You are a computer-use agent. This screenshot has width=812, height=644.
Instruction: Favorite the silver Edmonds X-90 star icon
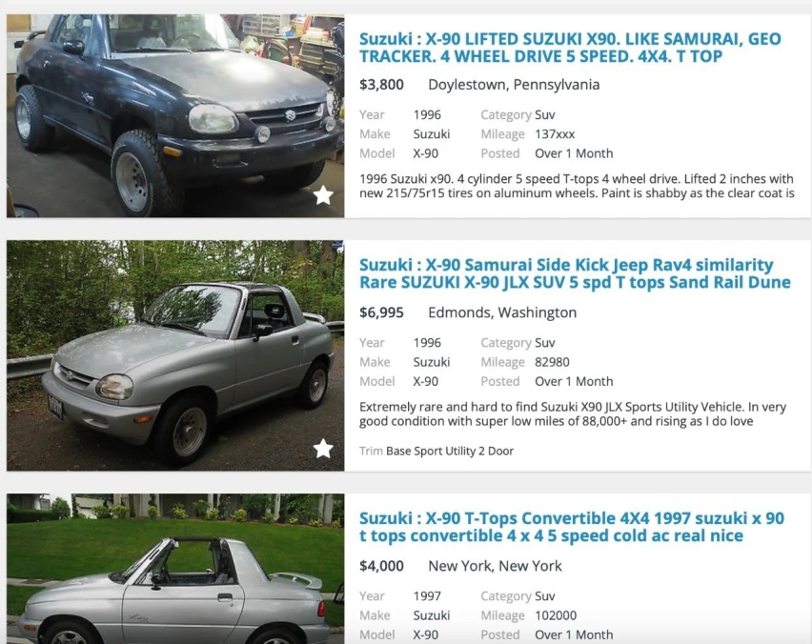pyautogui.click(x=323, y=449)
